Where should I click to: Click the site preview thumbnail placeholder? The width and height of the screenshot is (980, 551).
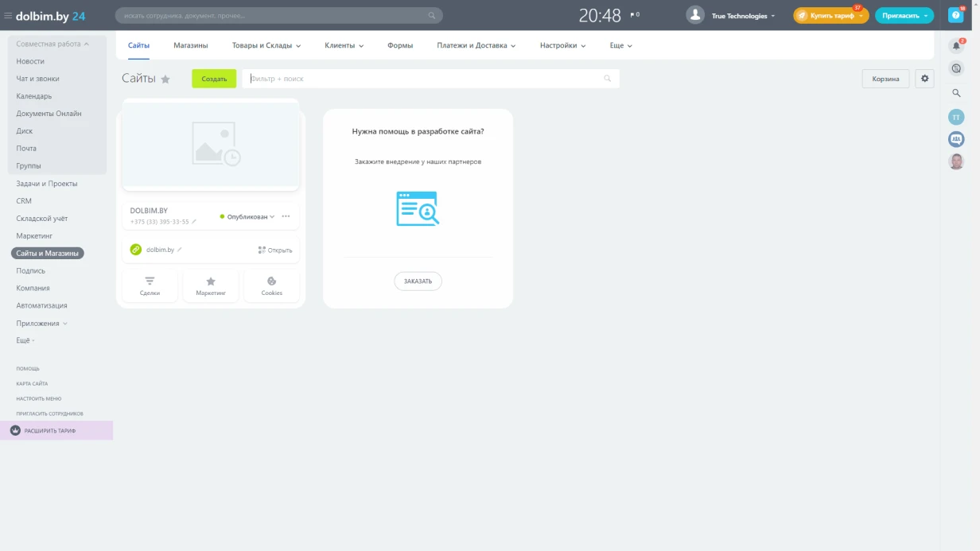tap(211, 145)
